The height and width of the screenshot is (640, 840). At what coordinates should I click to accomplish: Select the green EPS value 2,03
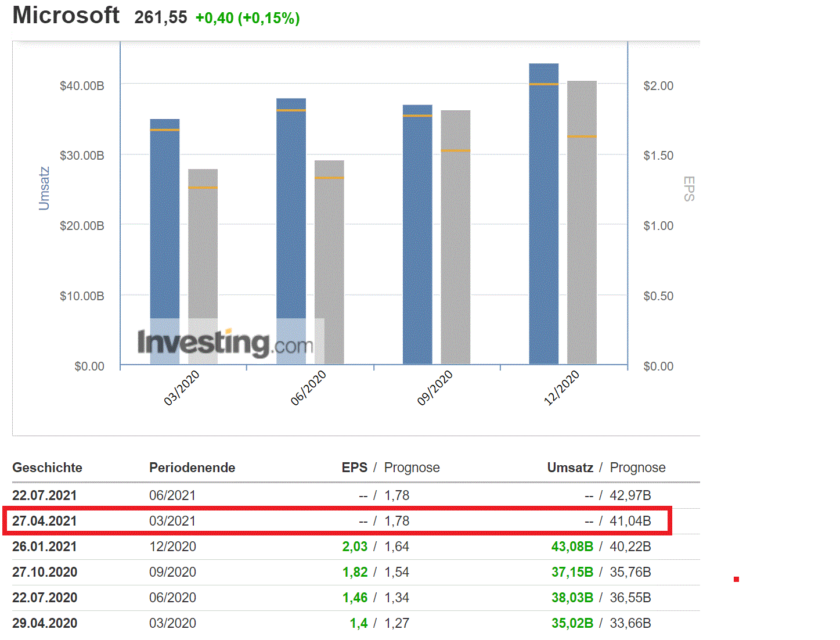pos(355,546)
